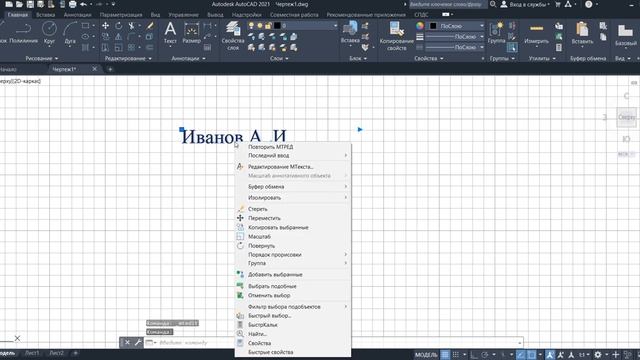Open the color ПоСлою dropdown
Screen dimensions: 640x360
(456, 26)
